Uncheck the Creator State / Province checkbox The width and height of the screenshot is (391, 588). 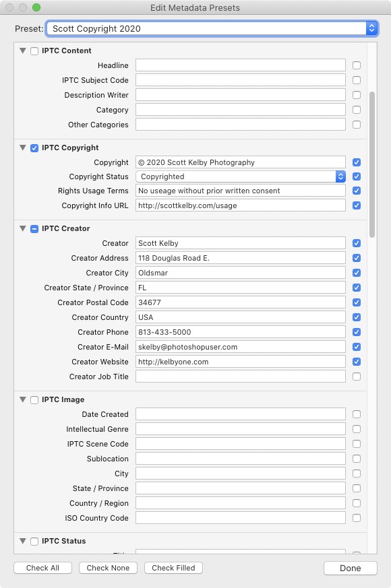pyautogui.click(x=357, y=288)
